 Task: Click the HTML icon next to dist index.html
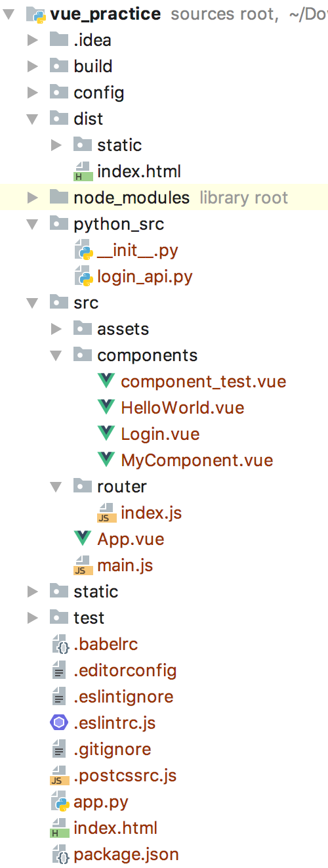(x=83, y=171)
